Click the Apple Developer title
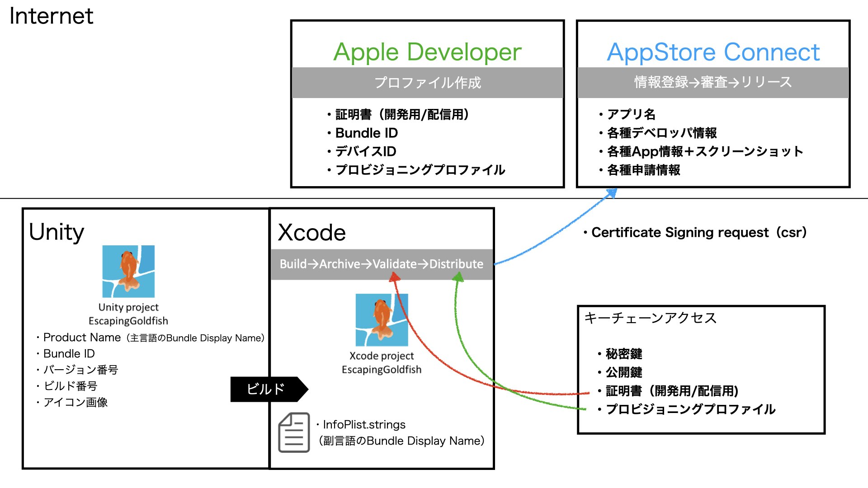This screenshot has height=488, width=868. (x=427, y=52)
